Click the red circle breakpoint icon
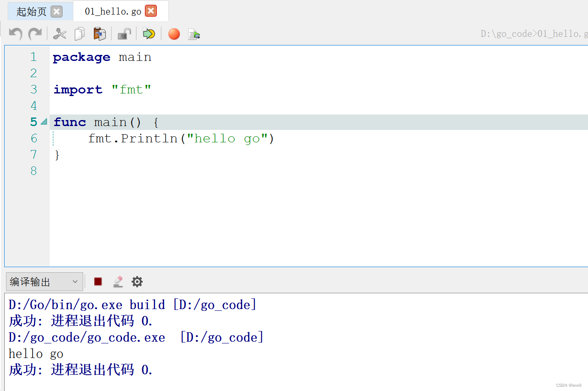Screen dimensions: 588x391 click(x=174, y=34)
